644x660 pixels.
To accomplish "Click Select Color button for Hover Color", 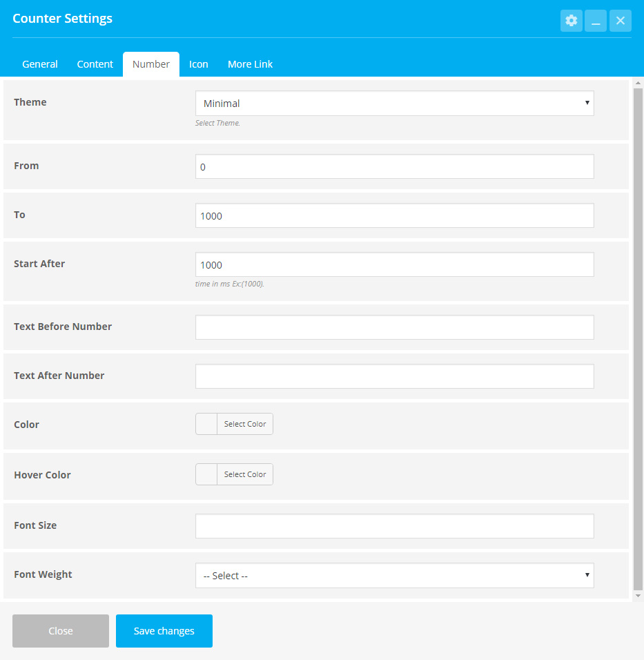I will tap(245, 474).
